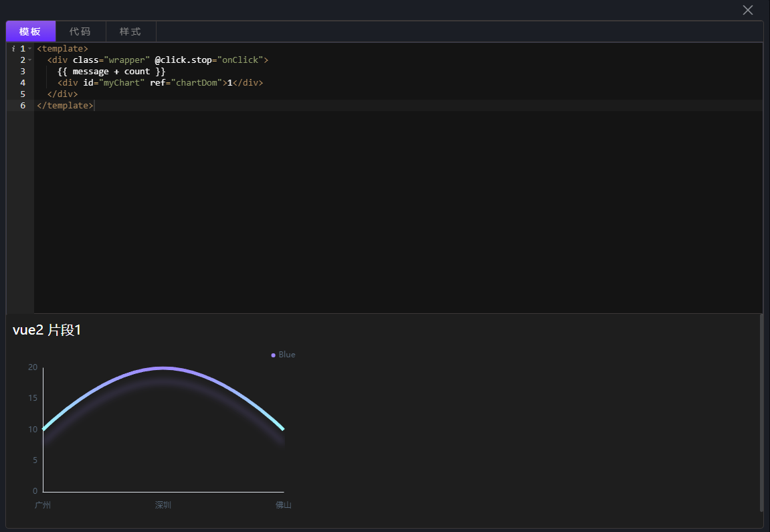Open the 代码 tab
The width and height of the screenshot is (770, 532).
(x=80, y=31)
